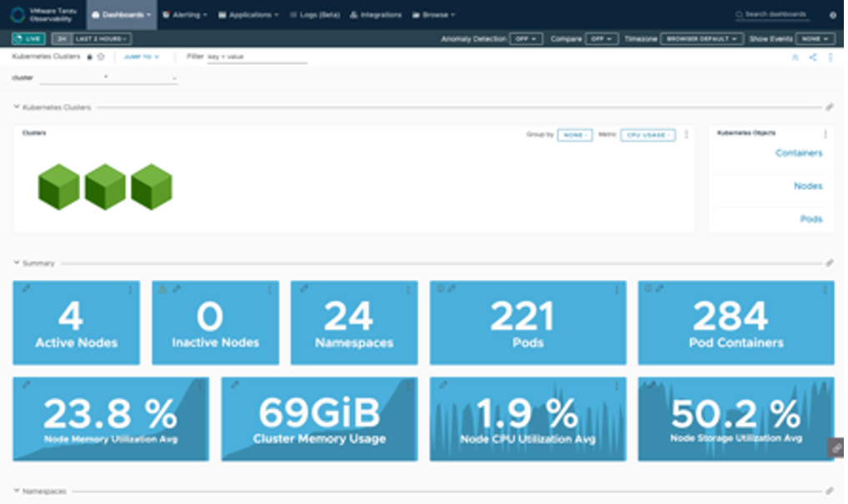
Task: Open the Integrations menu item
Action: pyautogui.click(x=375, y=15)
